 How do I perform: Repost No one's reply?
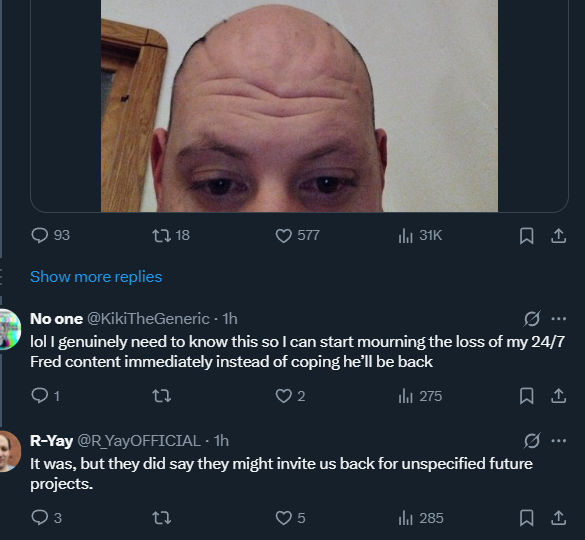coord(162,396)
